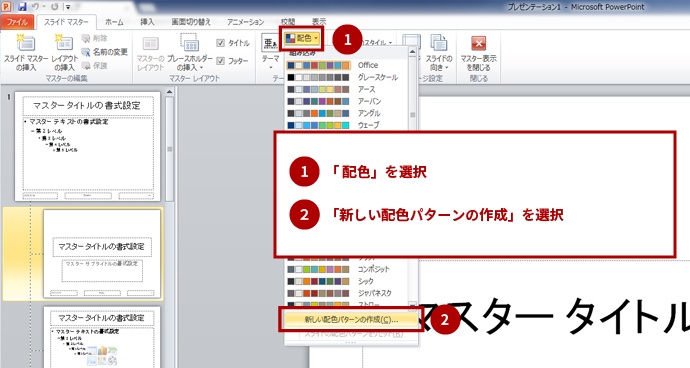Image resolution: width=690 pixels, height=368 pixels.
Task: Click thumbnail pane scroll up arrow
Action: coord(169,92)
